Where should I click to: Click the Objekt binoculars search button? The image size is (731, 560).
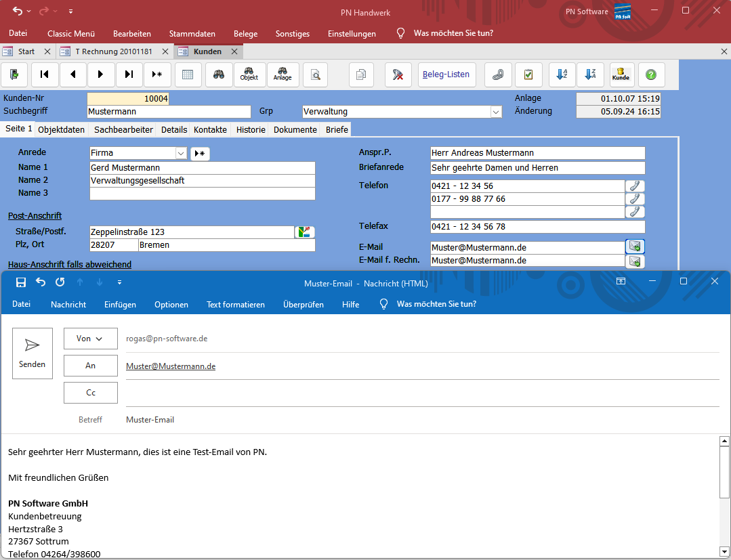pyautogui.click(x=249, y=74)
